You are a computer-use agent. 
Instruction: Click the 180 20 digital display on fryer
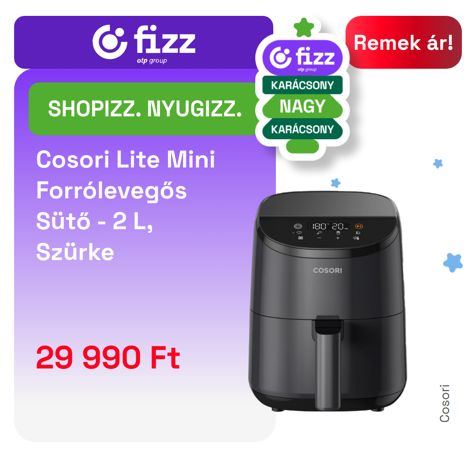(x=328, y=226)
